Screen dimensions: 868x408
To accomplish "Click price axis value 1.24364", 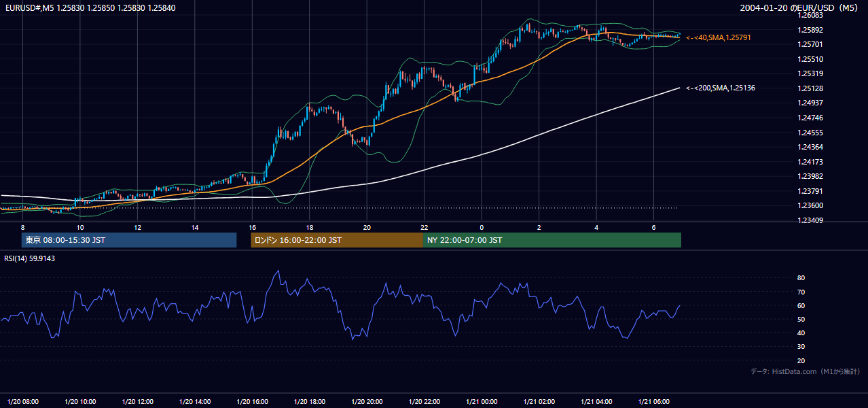I will tap(810, 147).
